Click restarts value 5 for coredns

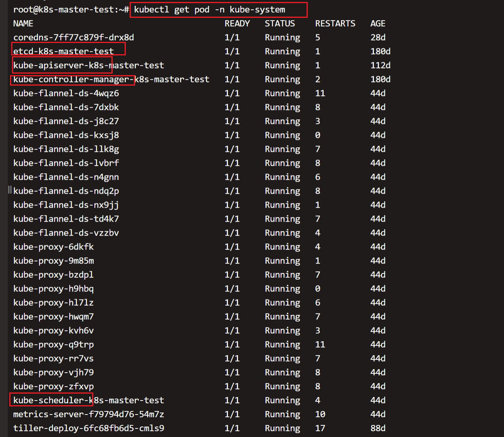point(317,38)
